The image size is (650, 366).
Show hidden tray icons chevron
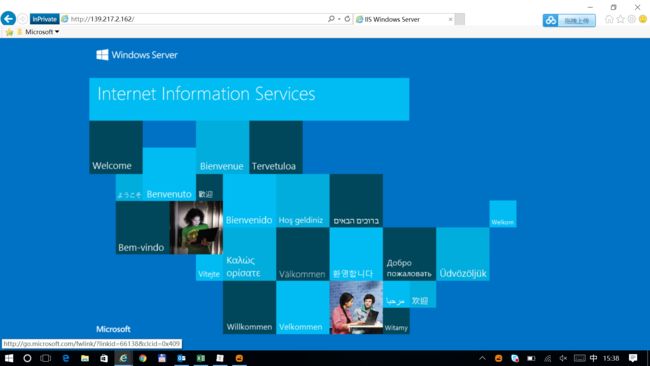click(x=482, y=358)
